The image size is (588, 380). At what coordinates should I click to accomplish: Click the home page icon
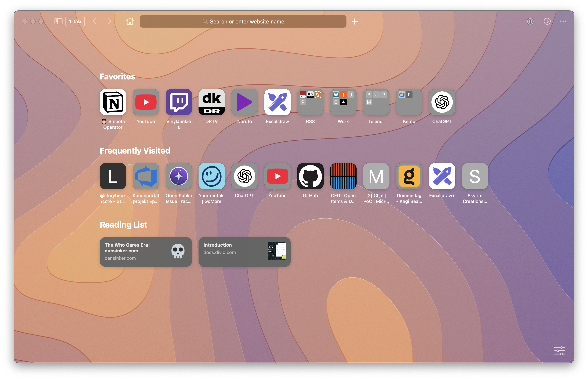click(130, 21)
